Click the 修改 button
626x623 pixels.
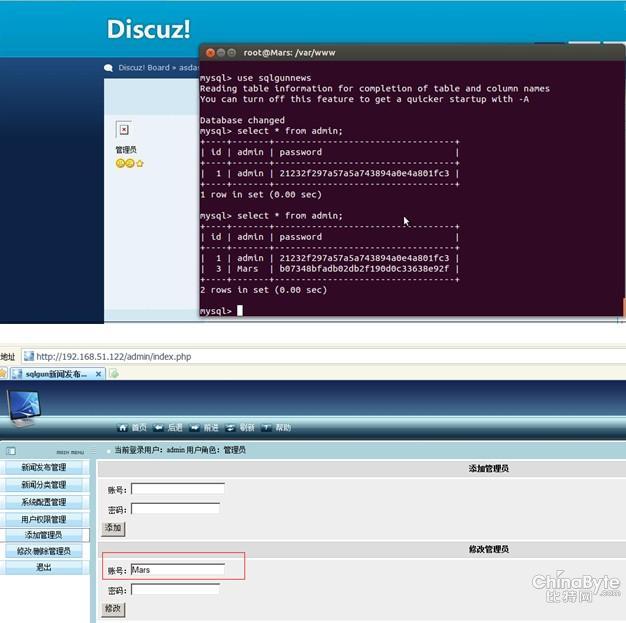[x=113, y=609]
